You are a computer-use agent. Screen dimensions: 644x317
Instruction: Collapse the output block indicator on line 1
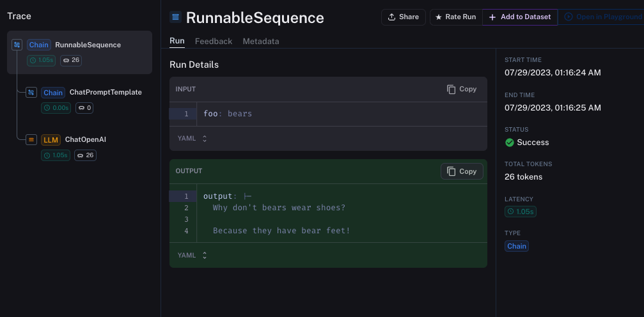248,196
